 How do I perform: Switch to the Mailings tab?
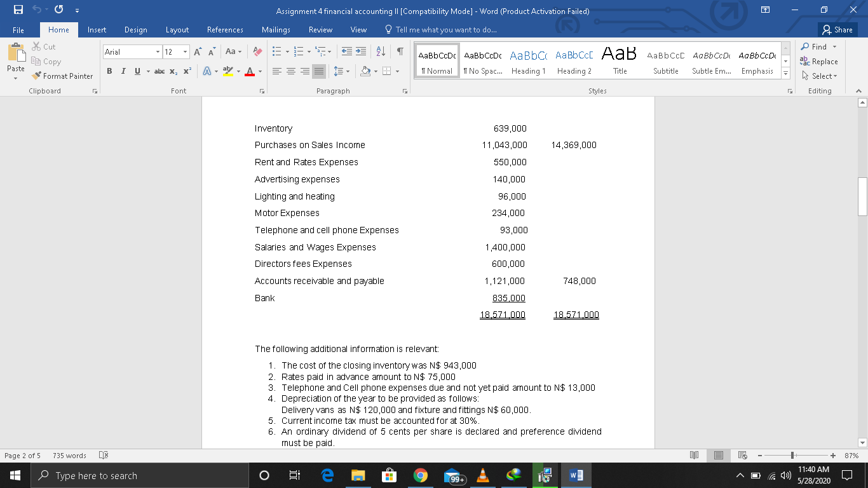(276, 30)
